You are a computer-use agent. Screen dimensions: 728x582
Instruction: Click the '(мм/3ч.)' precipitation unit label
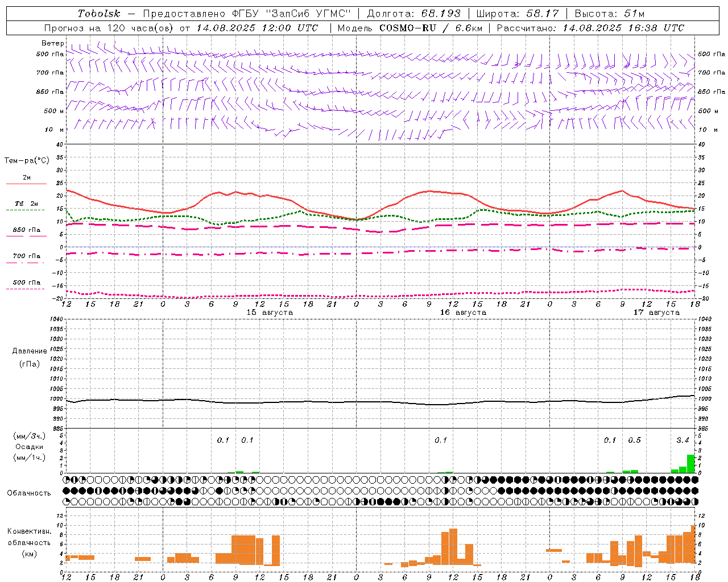(x=30, y=436)
